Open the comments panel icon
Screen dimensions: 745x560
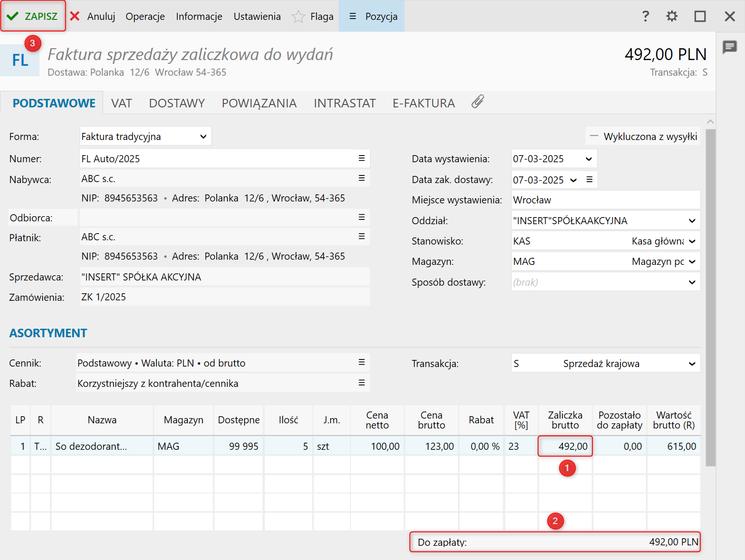(729, 47)
